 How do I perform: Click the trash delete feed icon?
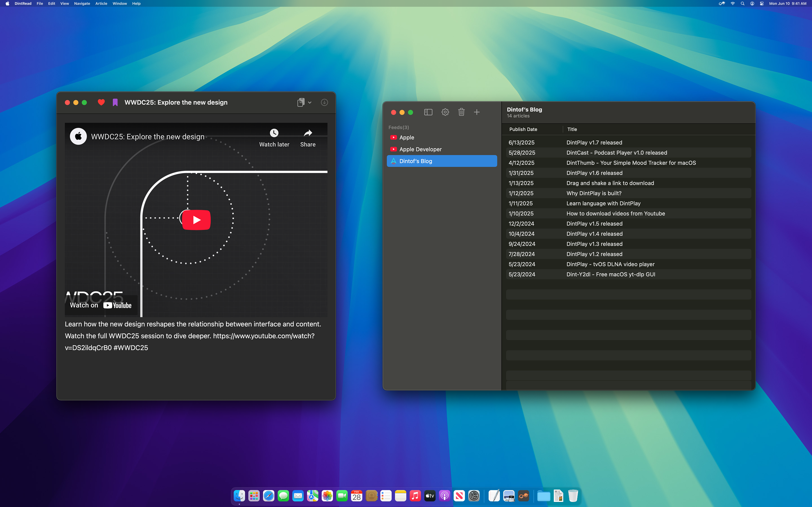click(461, 112)
